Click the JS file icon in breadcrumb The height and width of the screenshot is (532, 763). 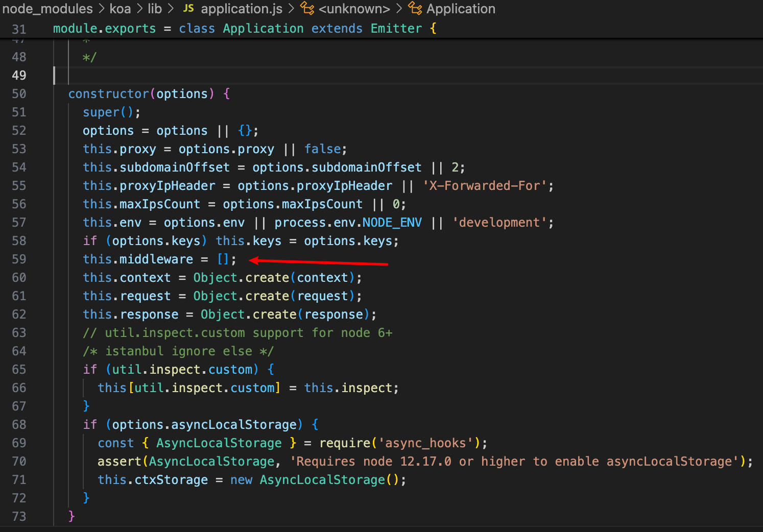click(x=188, y=8)
